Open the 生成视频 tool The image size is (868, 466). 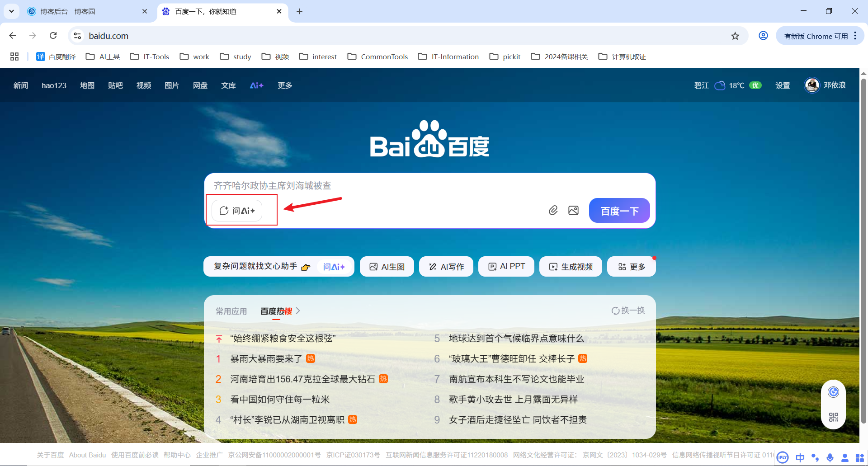(x=571, y=267)
